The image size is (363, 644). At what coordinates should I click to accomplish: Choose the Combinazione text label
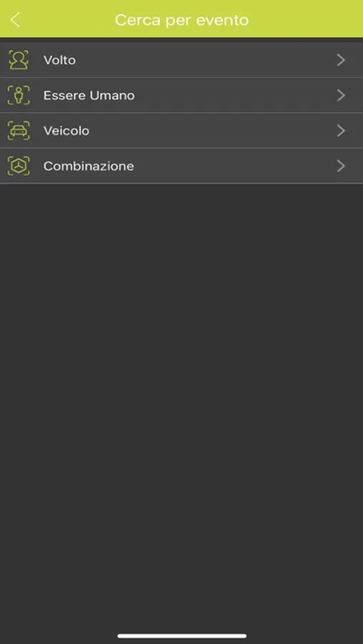89,166
